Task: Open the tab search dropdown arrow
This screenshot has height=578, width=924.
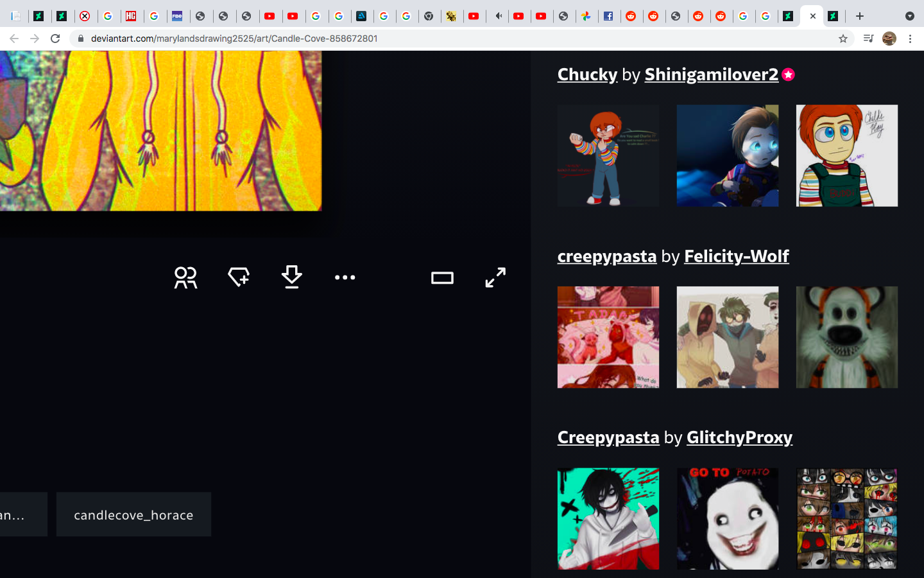Action: point(910,16)
